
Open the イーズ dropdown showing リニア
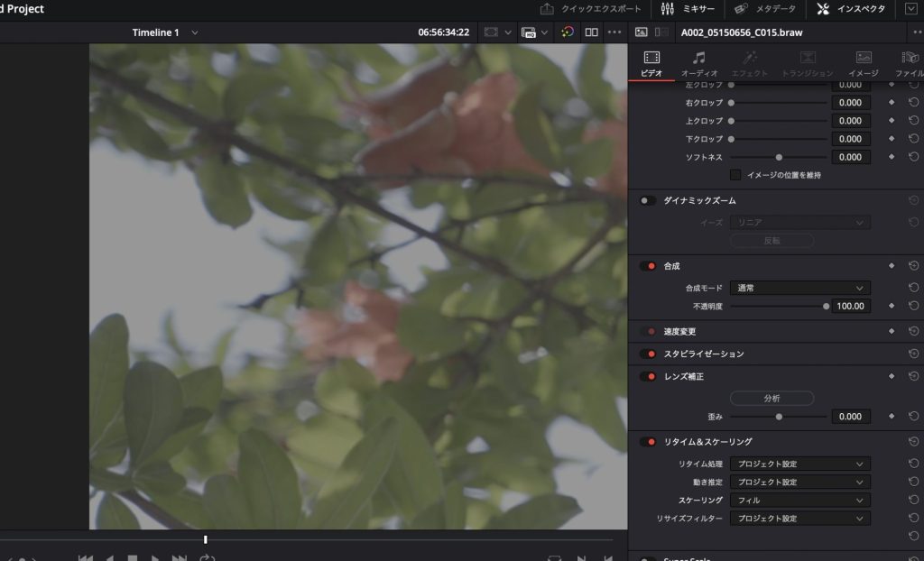pyautogui.click(x=799, y=223)
